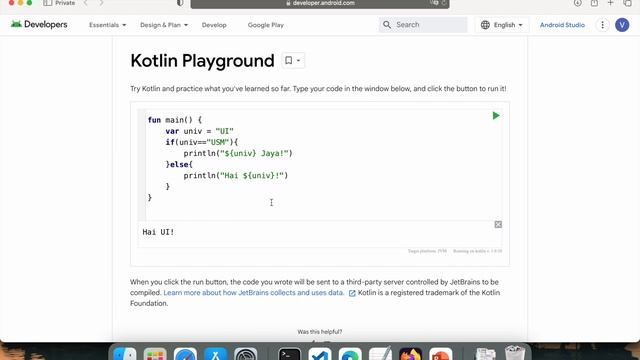Toggle the Safari sidebar icon
Viewport: 640px width, 360px height.
tap(48, 3)
